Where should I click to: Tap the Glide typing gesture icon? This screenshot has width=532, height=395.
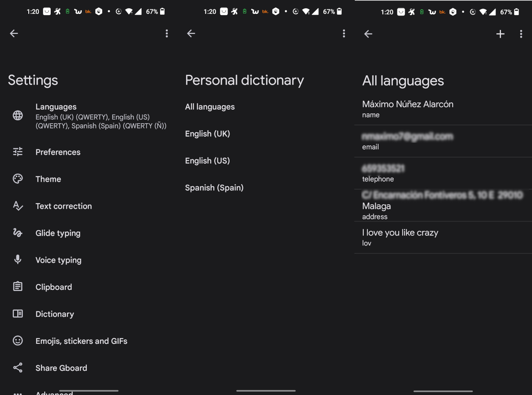point(18,233)
